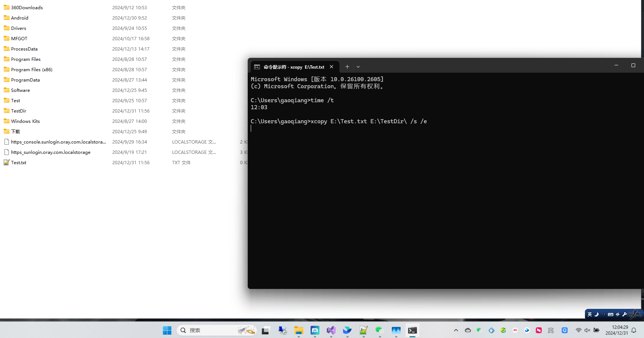Open File Explorer from the taskbar
This screenshot has width=644, height=338.
click(299, 330)
